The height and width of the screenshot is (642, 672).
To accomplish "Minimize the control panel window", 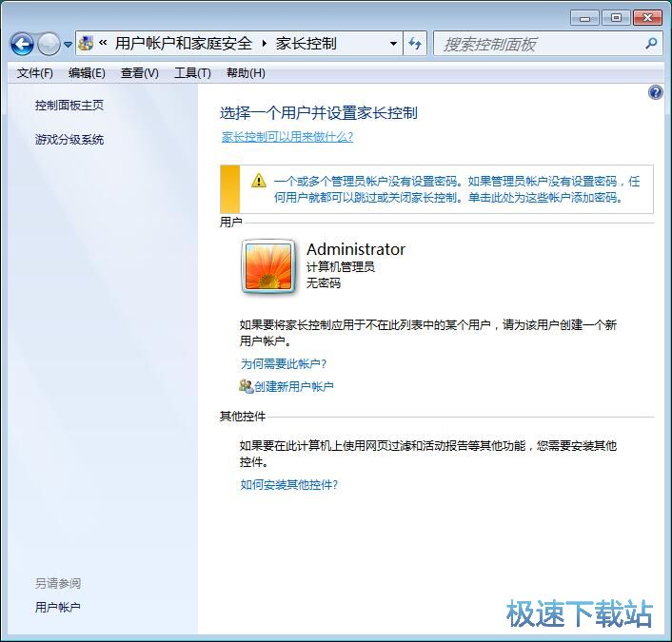I will pos(584,18).
